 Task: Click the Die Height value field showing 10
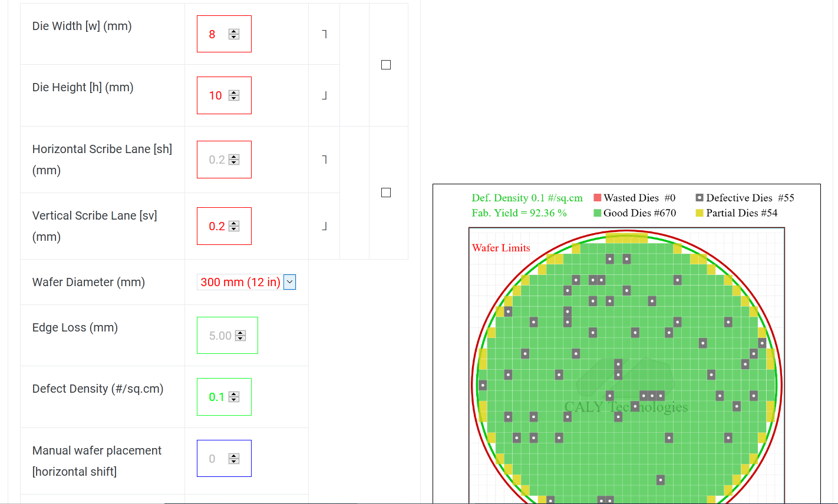point(224,95)
